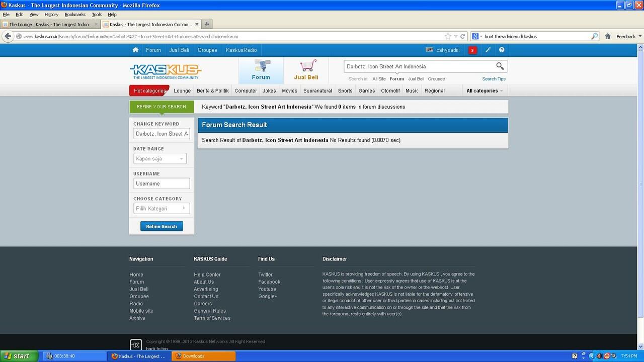Close the Lounge tab
The width and height of the screenshot is (644, 362).
coord(96,24)
